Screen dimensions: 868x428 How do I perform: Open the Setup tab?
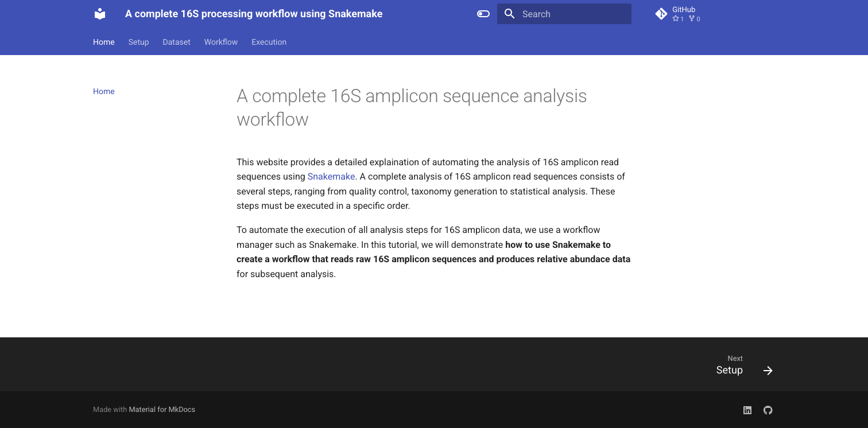point(138,42)
